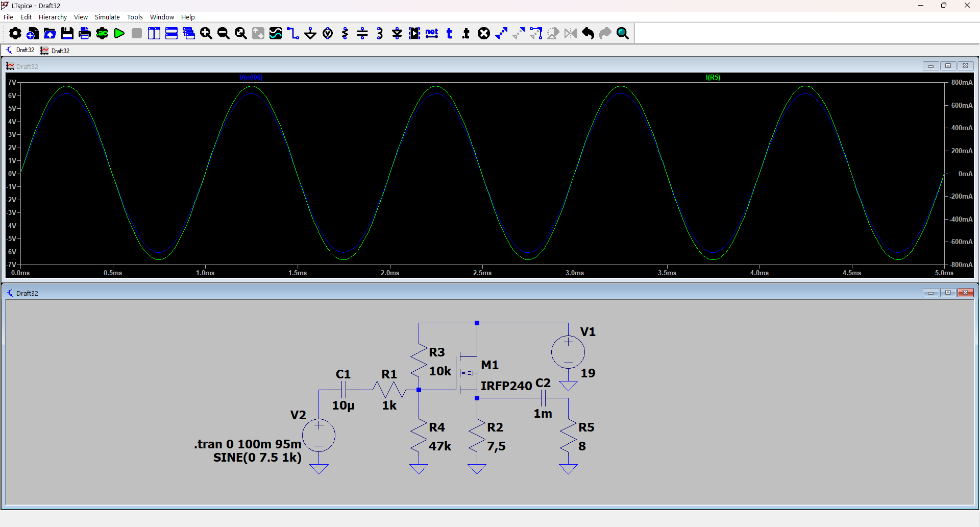Place a Net name label

pos(432,34)
